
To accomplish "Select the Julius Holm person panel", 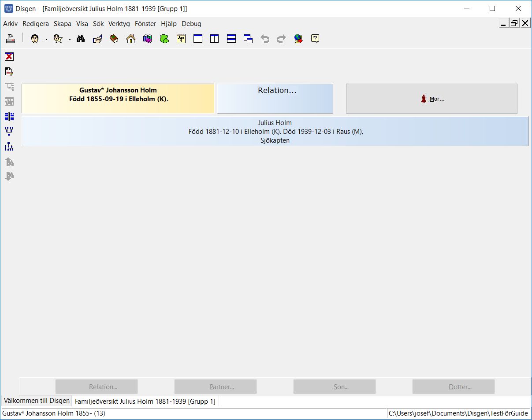I will pos(275,131).
